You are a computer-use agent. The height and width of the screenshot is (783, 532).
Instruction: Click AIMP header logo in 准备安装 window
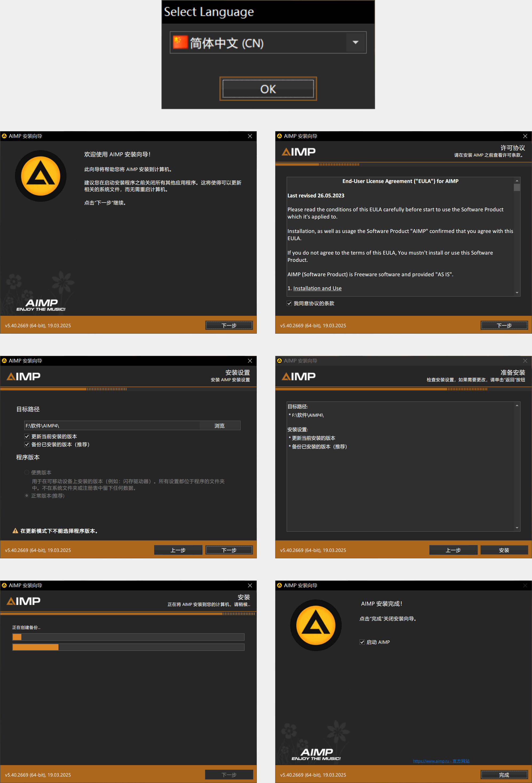tap(298, 377)
